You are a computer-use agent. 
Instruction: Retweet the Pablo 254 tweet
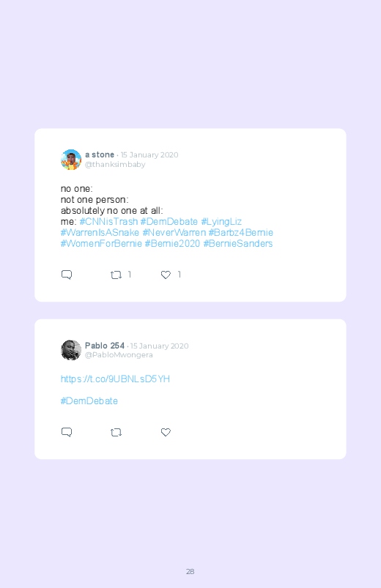116,432
